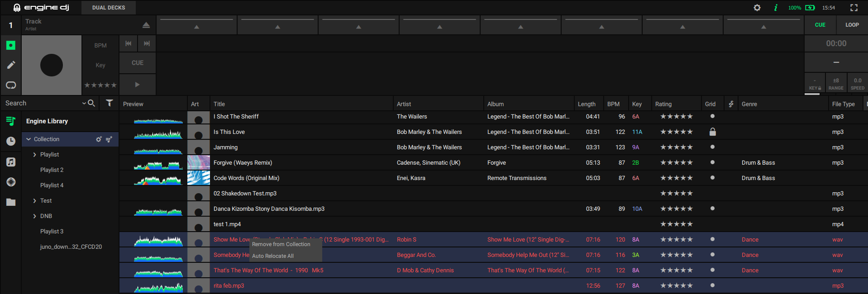Viewport: 868px width, 294px height.
Task: Click the Search input field
Action: (43, 103)
